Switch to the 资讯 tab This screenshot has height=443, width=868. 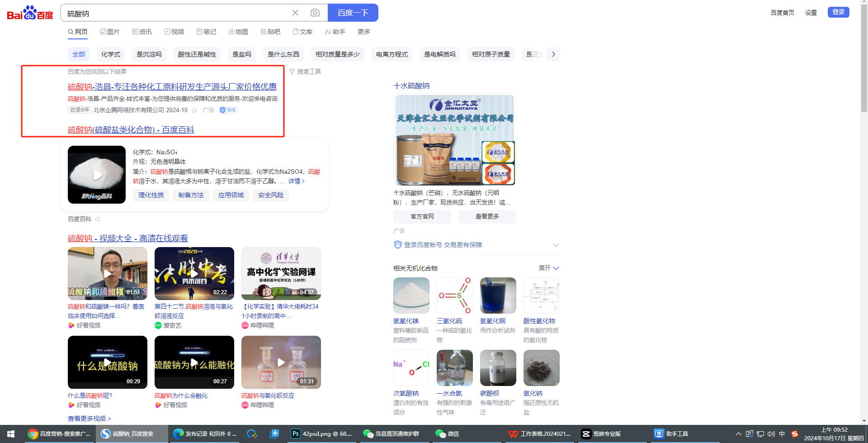tap(142, 32)
